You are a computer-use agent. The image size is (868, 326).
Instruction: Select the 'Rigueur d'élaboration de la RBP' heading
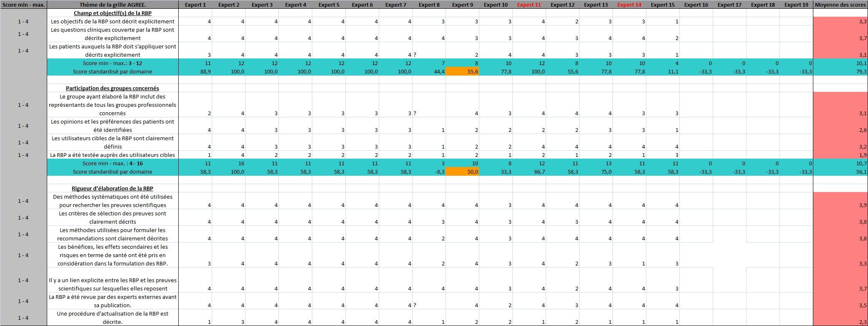pyautogui.click(x=113, y=188)
